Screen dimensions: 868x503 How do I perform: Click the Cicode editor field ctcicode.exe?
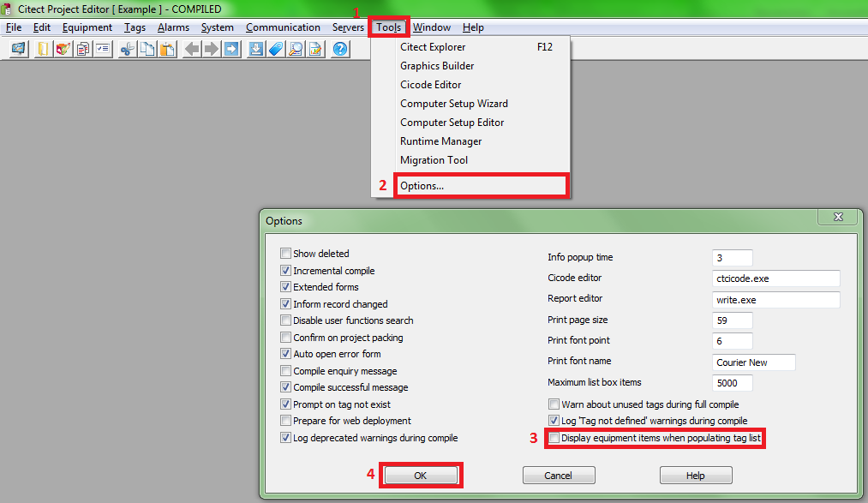coord(776,278)
